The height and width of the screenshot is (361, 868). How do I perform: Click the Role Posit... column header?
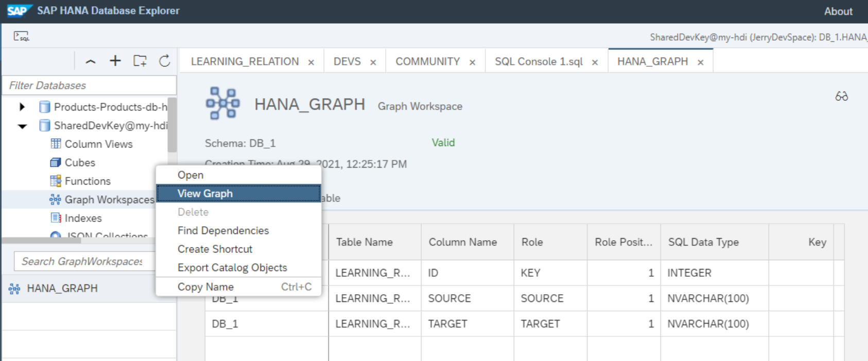(623, 242)
